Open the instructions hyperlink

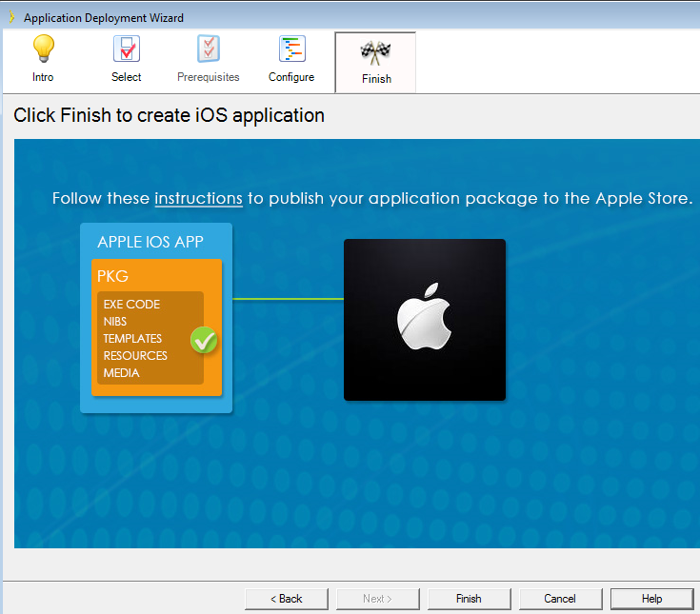199,198
